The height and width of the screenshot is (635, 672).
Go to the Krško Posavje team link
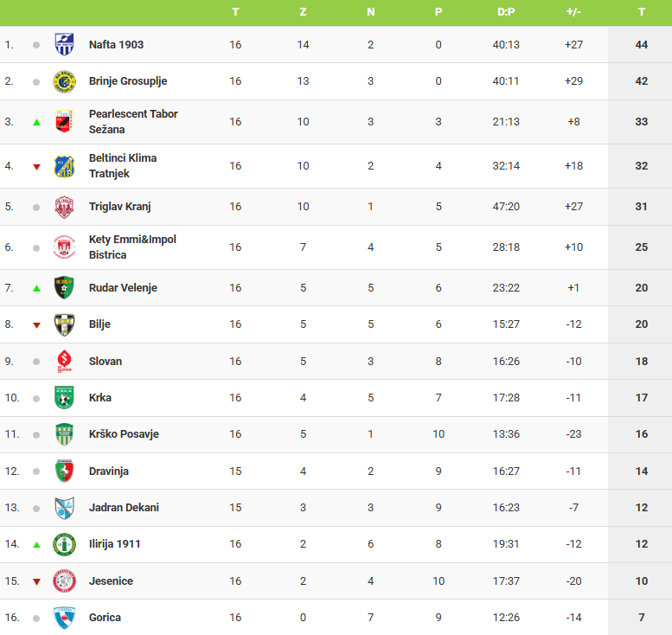coord(124,434)
